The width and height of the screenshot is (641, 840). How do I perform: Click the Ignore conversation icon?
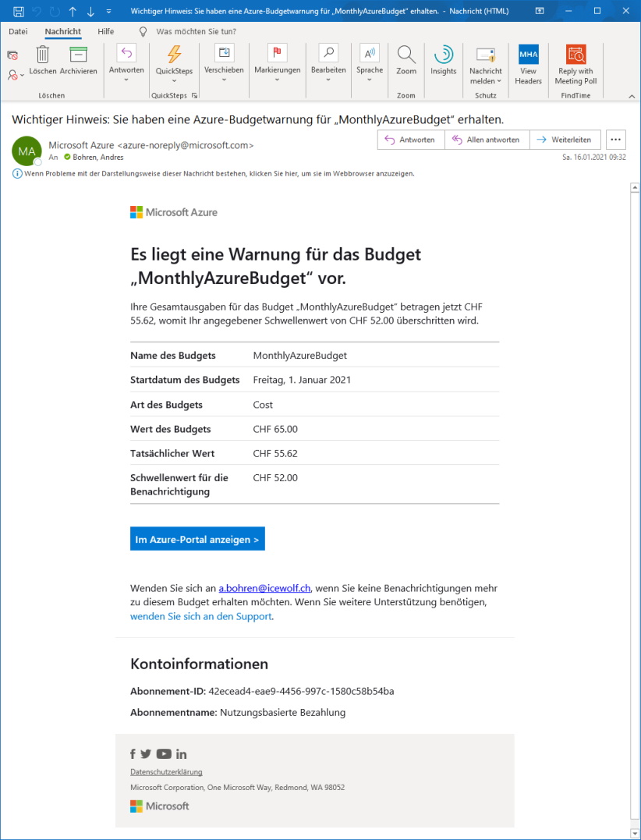pyautogui.click(x=12, y=55)
